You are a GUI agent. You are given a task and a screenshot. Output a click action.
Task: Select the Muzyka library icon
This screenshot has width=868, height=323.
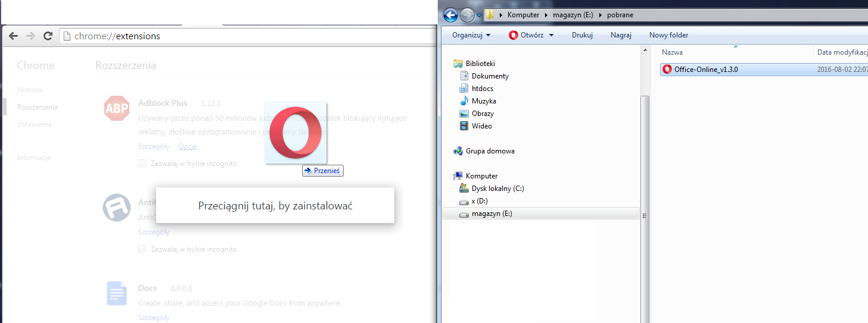[465, 101]
